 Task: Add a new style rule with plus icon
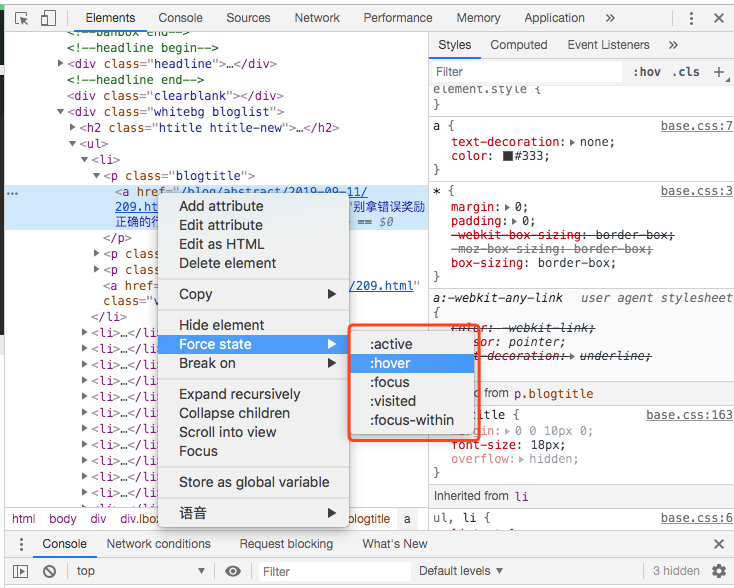(x=719, y=72)
